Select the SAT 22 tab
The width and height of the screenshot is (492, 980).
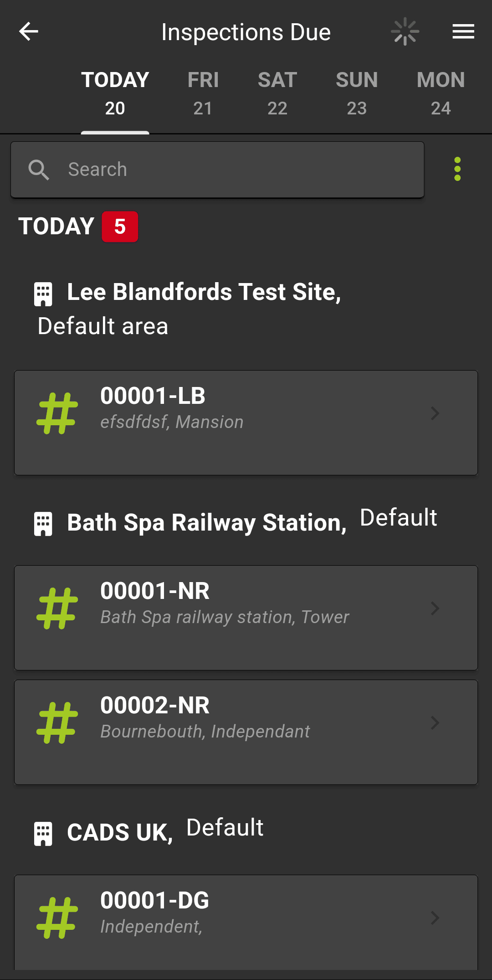pos(277,93)
